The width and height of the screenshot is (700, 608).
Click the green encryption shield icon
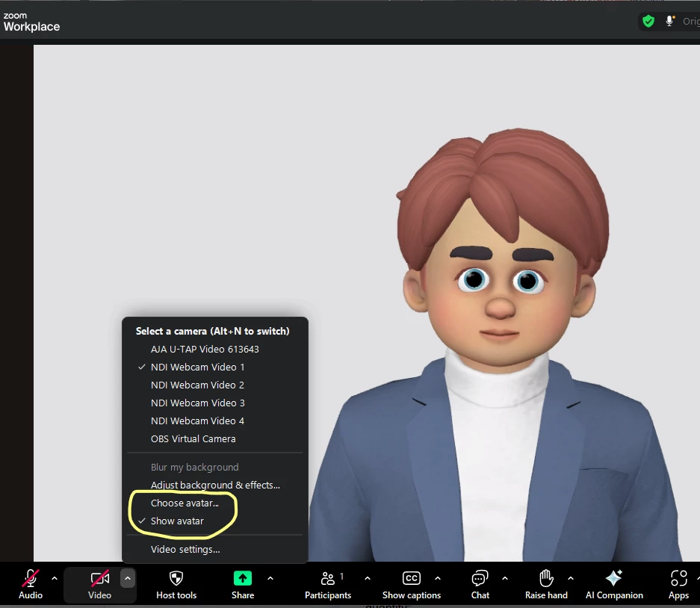648,21
